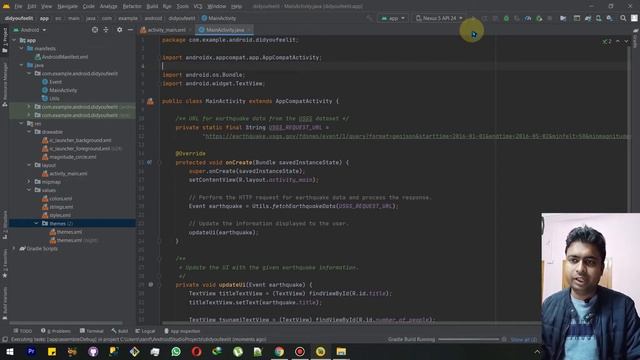Open the Windows Start menu

point(10,351)
